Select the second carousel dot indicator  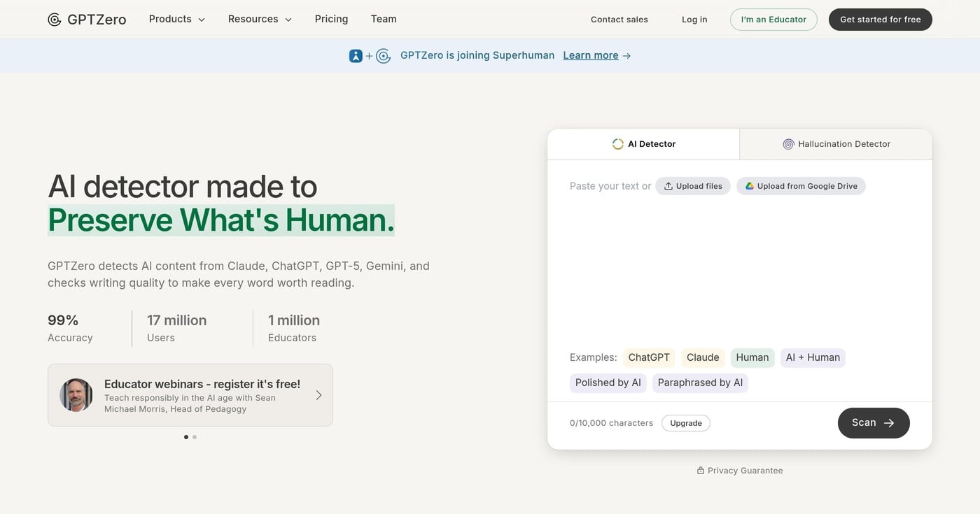click(x=195, y=437)
